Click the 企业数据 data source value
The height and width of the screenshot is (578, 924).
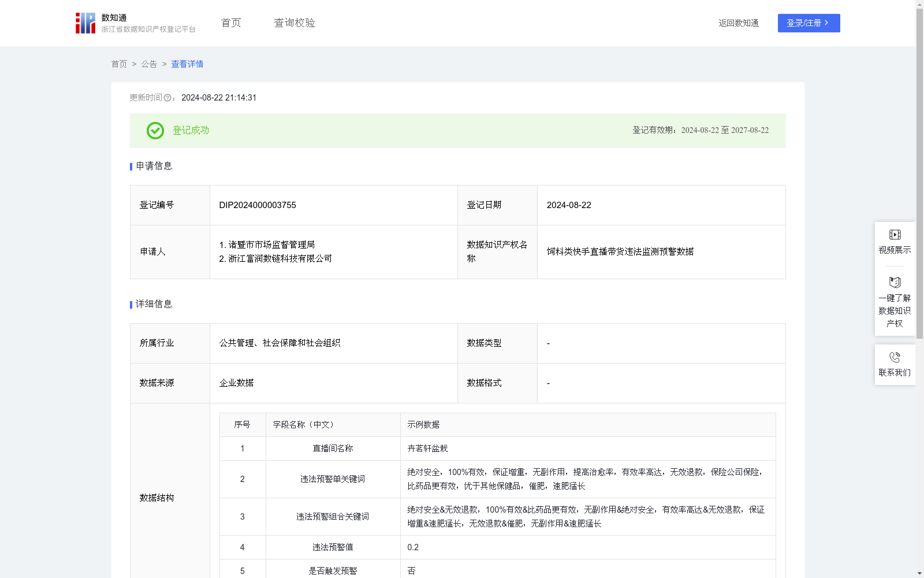click(x=236, y=383)
